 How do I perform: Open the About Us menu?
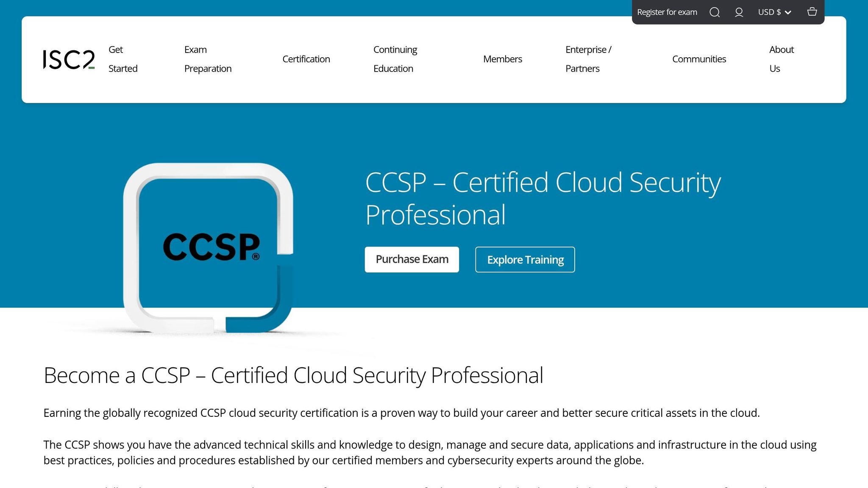pyautogui.click(x=781, y=59)
